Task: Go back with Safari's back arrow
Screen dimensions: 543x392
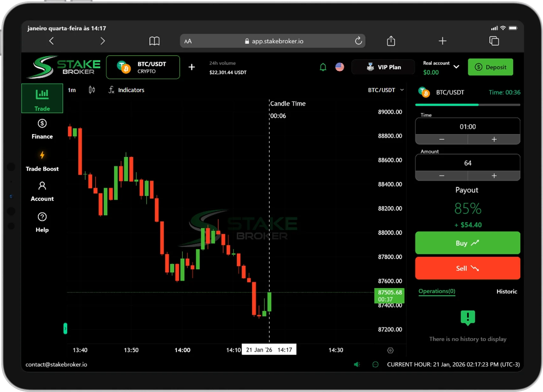Action: [51, 41]
